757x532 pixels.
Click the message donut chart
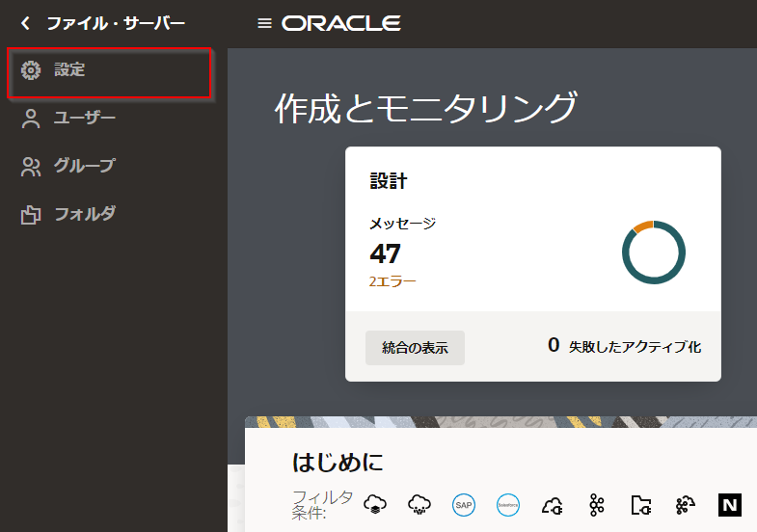(x=653, y=253)
